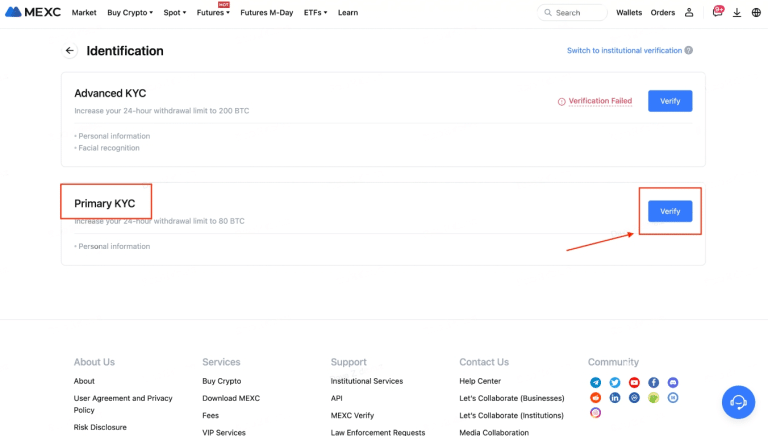This screenshot has height=436, width=768.
Task: Open the Download MEXC link
Action: (x=231, y=398)
